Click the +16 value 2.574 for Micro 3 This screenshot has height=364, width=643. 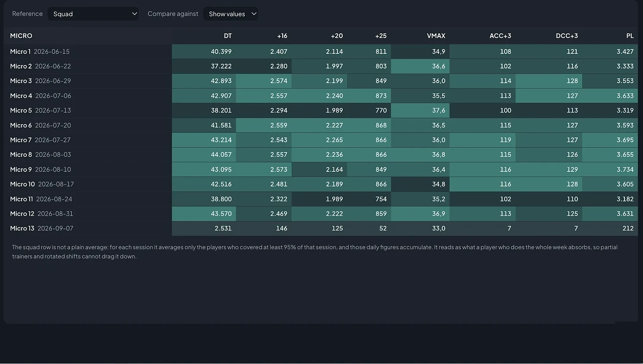264,81
